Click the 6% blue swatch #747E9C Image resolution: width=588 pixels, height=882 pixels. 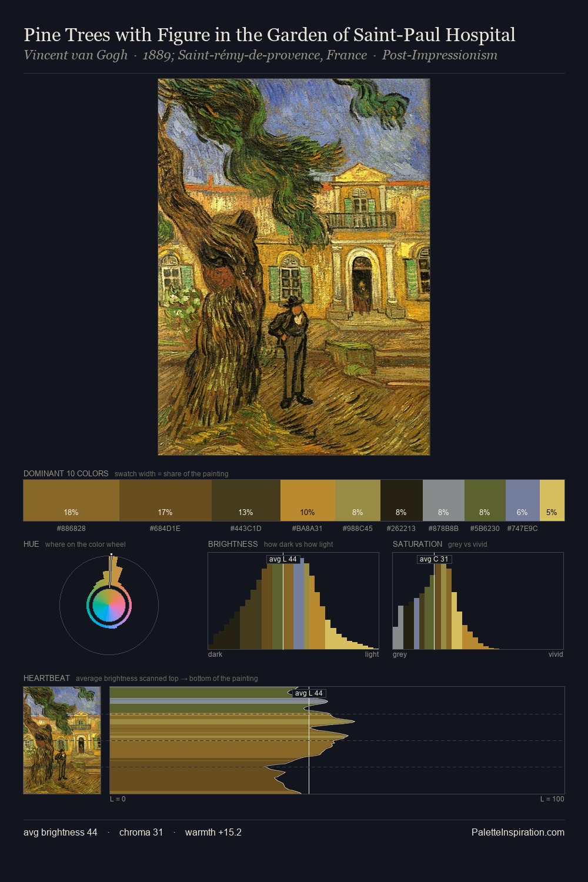pyautogui.click(x=523, y=500)
